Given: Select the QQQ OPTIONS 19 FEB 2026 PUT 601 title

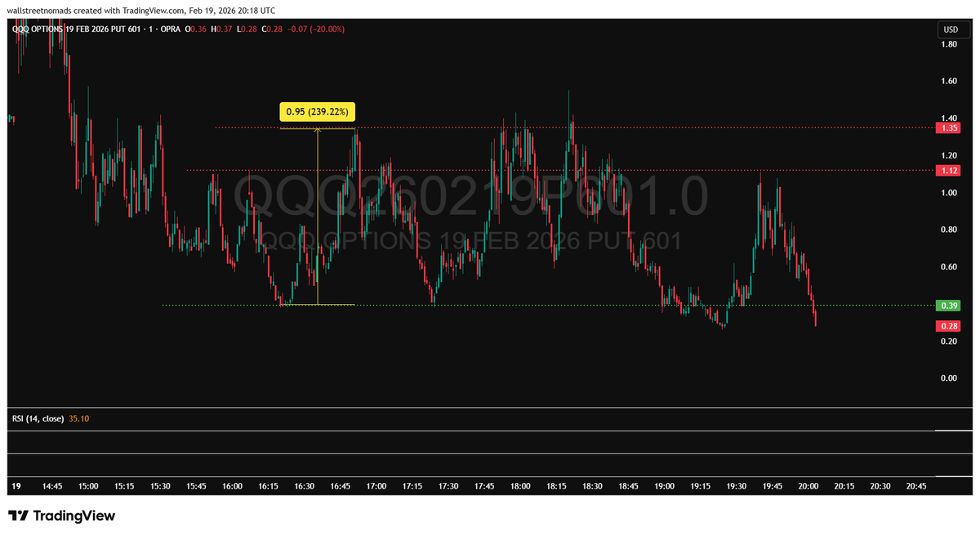Looking at the screenshot, I should coord(78,29).
